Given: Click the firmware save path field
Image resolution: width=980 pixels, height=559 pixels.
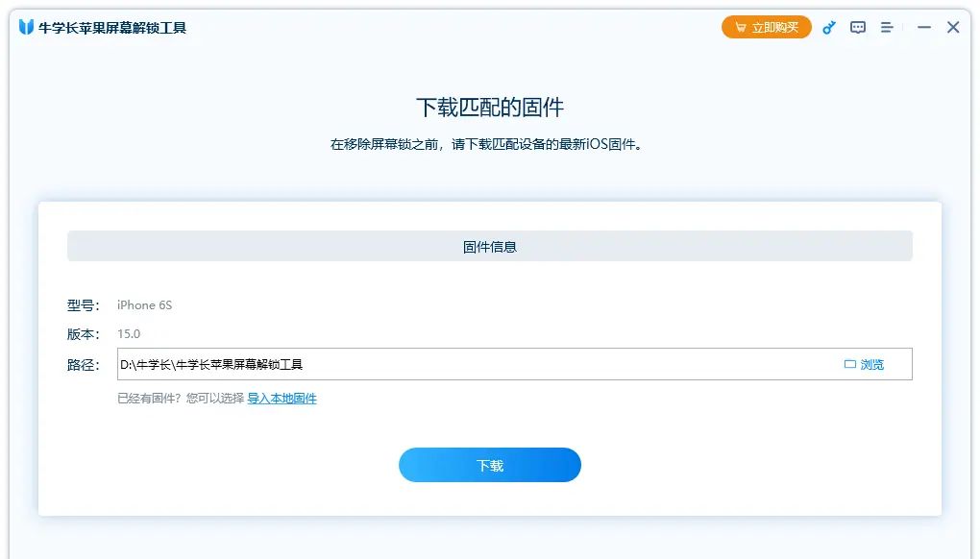Looking at the screenshot, I should pos(514,364).
